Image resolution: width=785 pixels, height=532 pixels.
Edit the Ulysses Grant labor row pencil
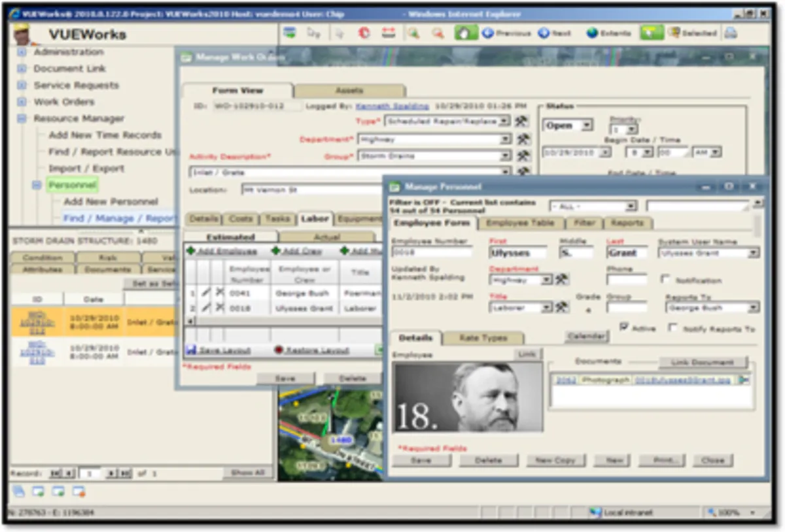pyautogui.click(x=206, y=308)
